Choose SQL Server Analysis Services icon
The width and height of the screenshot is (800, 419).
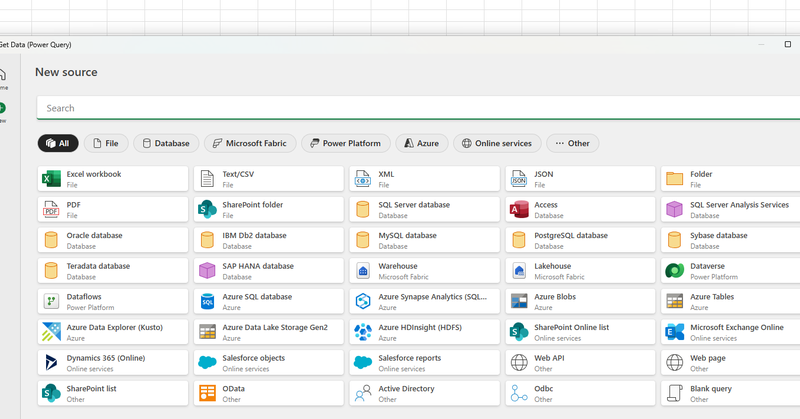click(x=674, y=210)
